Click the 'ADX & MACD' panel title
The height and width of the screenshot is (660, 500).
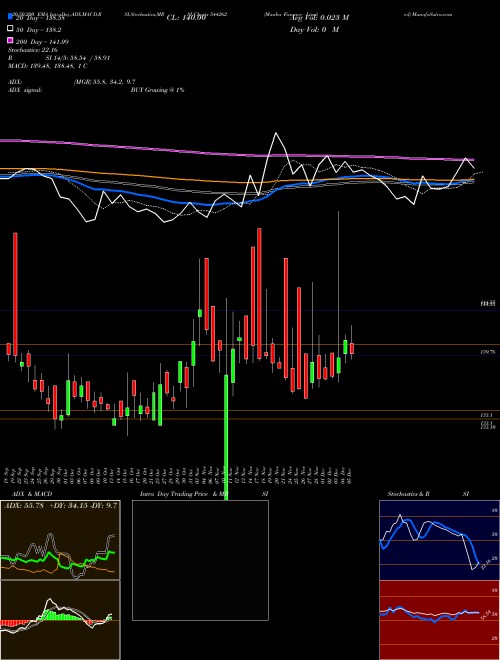(32, 494)
